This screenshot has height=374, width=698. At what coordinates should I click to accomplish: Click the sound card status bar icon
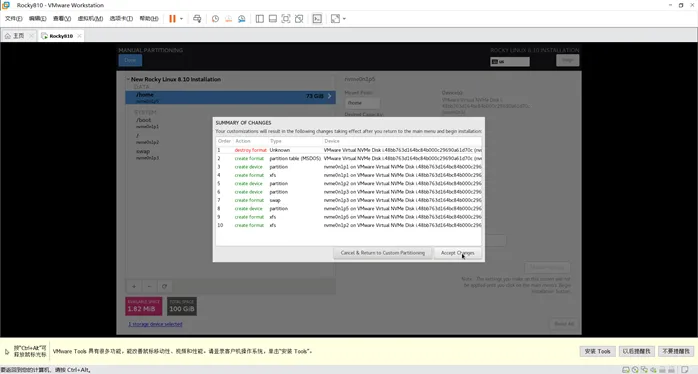click(x=653, y=370)
